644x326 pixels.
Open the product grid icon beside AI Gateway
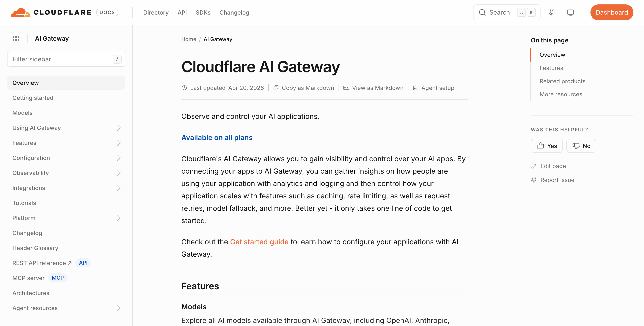(x=16, y=38)
